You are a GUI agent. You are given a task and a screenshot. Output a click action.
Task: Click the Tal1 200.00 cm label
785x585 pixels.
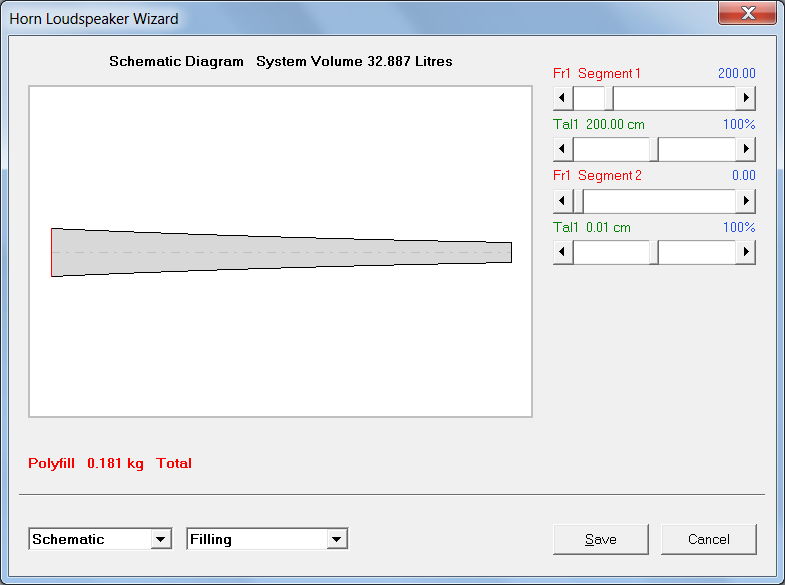point(599,125)
